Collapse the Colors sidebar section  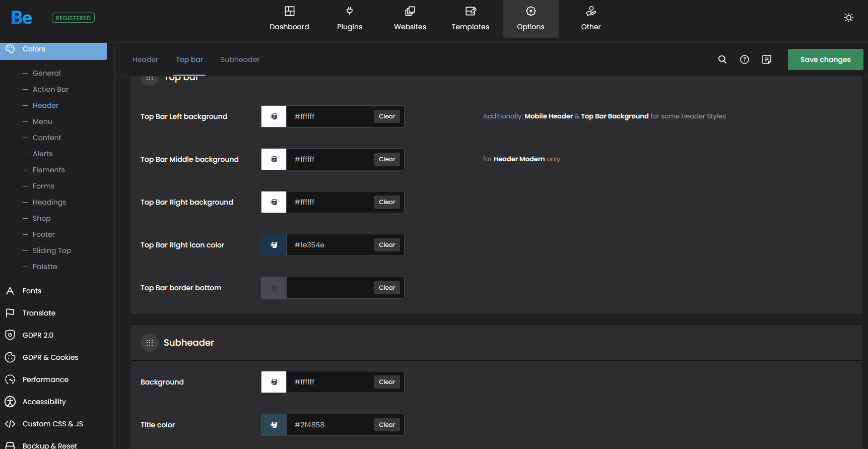coord(34,49)
